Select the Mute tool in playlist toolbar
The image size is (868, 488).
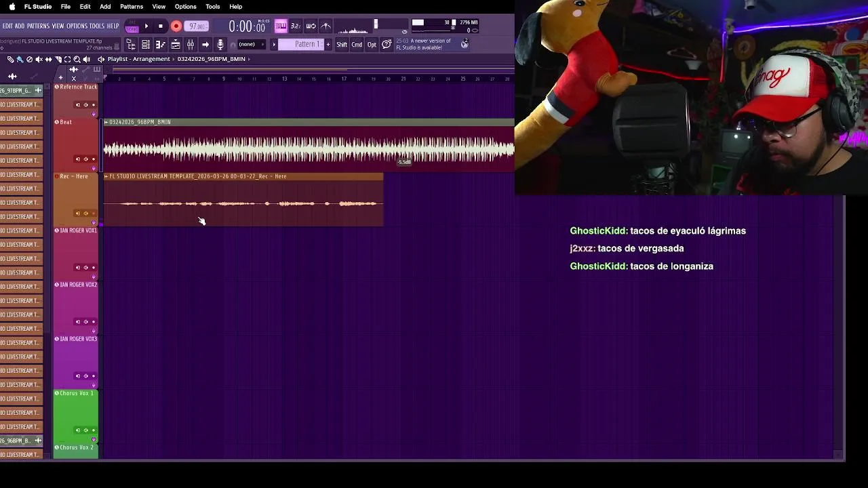tap(39, 60)
